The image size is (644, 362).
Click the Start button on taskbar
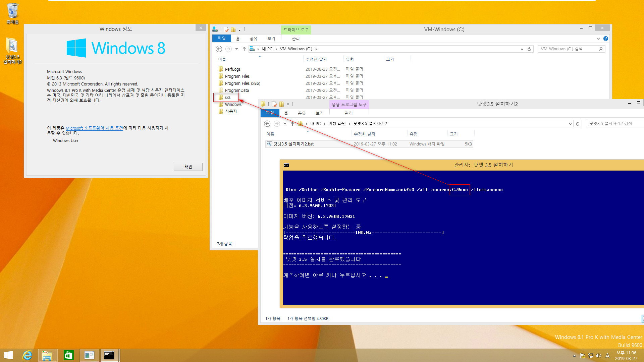(x=8, y=355)
